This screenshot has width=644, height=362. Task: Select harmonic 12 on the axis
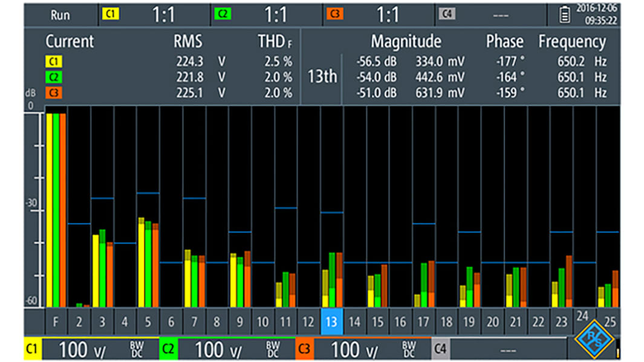(308, 322)
